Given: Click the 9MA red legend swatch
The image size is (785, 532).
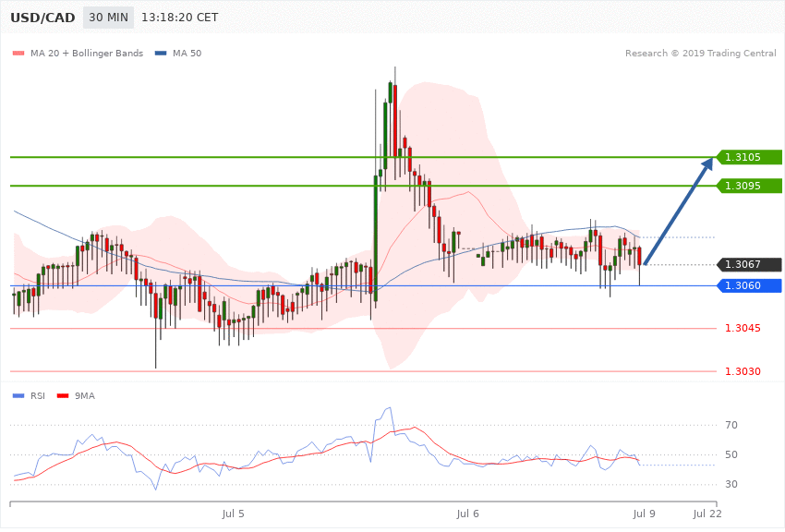Looking at the screenshot, I should 63,396.
